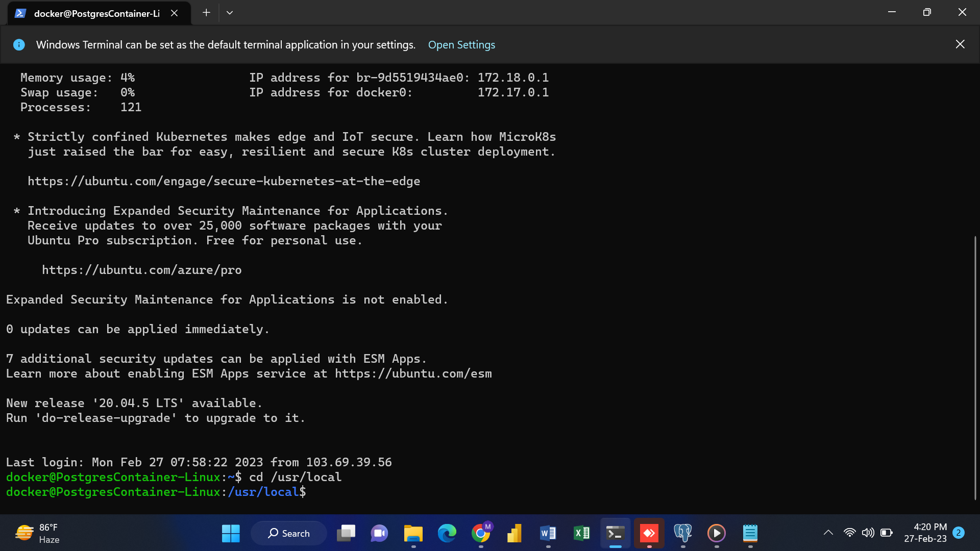Viewport: 980px width, 551px height.
Task: Click the 'Processes: 121' line
Action: click(81, 107)
